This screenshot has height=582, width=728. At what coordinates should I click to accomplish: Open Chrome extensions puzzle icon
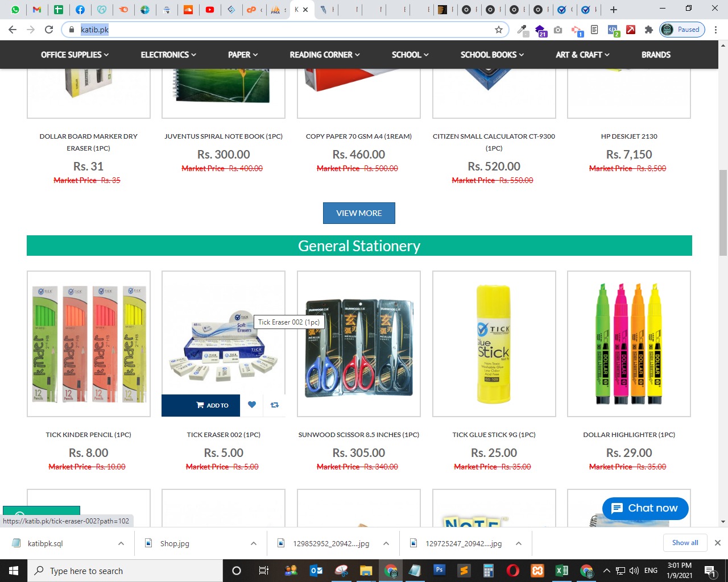(x=648, y=30)
